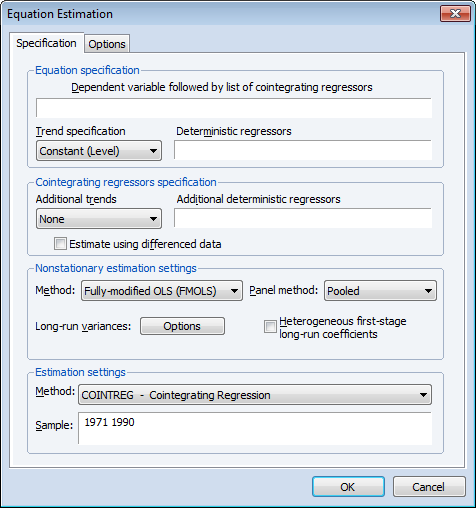Click the Cancel button
This screenshot has height=508, width=476.
[x=429, y=487]
